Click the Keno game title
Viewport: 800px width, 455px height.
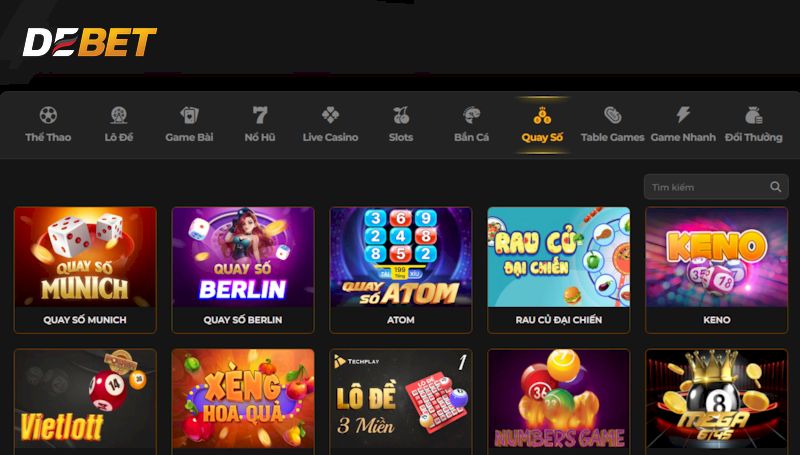pyautogui.click(x=717, y=320)
